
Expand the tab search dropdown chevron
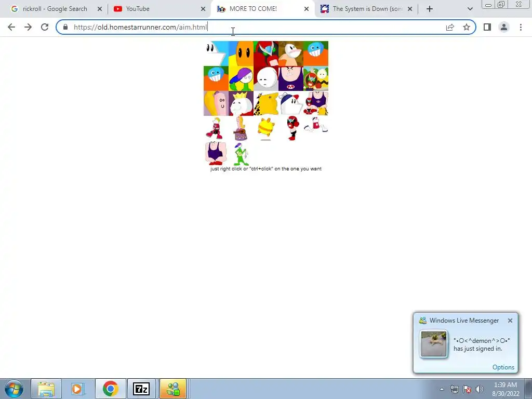tap(470, 9)
